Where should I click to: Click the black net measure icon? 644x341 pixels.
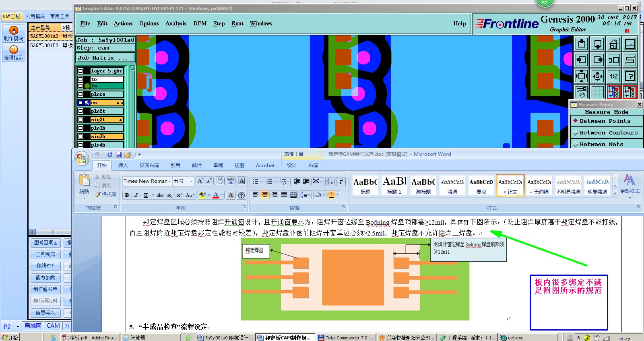click(630, 92)
